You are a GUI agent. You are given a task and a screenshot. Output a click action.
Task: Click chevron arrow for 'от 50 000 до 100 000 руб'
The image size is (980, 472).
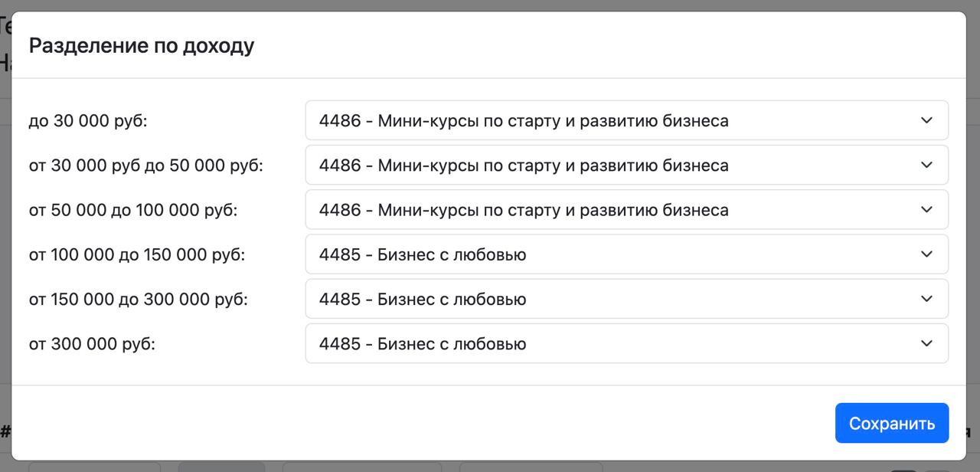pyautogui.click(x=926, y=209)
